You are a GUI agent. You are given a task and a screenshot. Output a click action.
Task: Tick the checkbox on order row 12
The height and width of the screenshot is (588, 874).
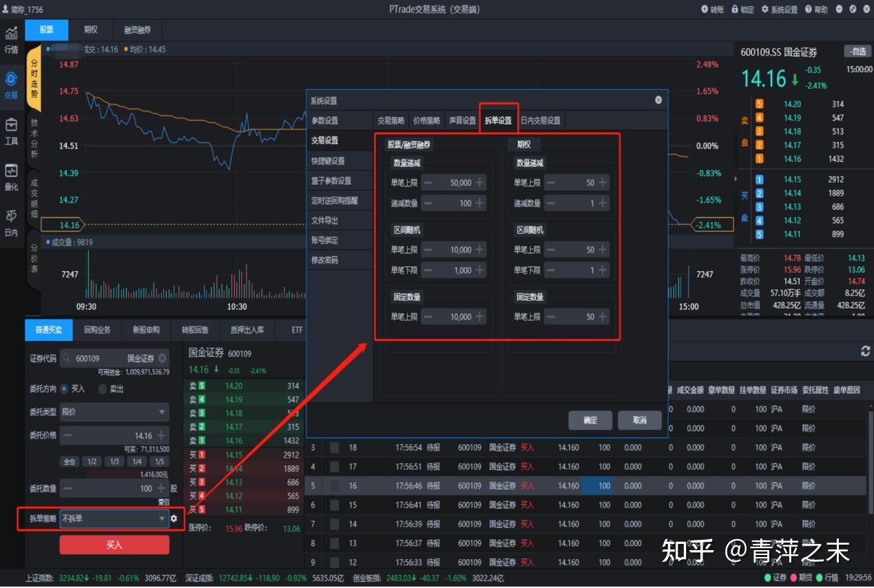pyautogui.click(x=335, y=562)
